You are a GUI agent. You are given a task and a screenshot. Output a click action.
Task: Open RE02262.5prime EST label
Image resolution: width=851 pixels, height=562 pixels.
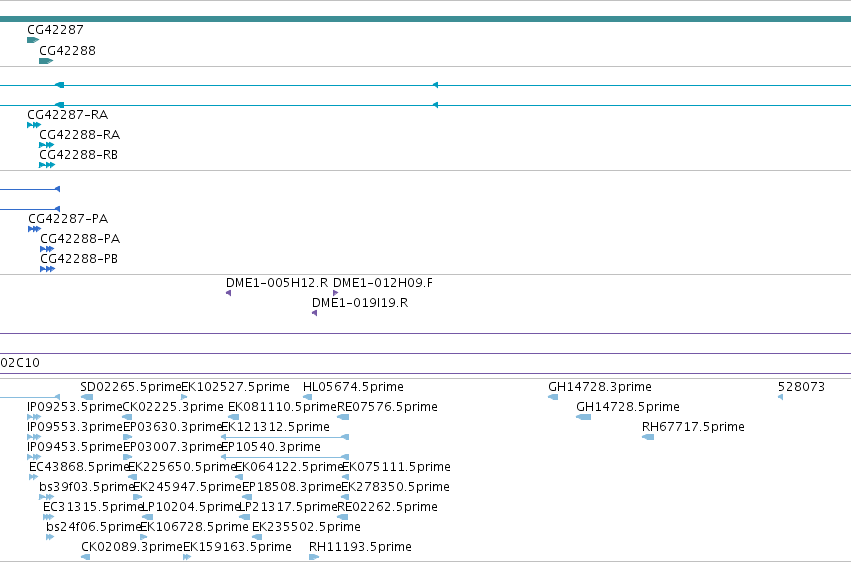pos(387,507)
